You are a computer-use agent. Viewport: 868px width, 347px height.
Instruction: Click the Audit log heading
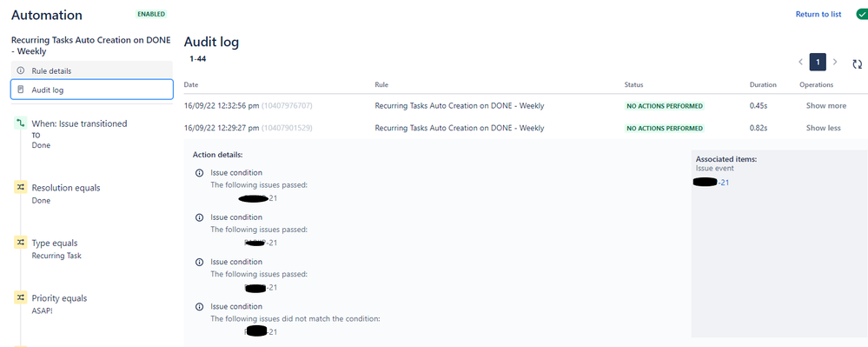(211, 42)
